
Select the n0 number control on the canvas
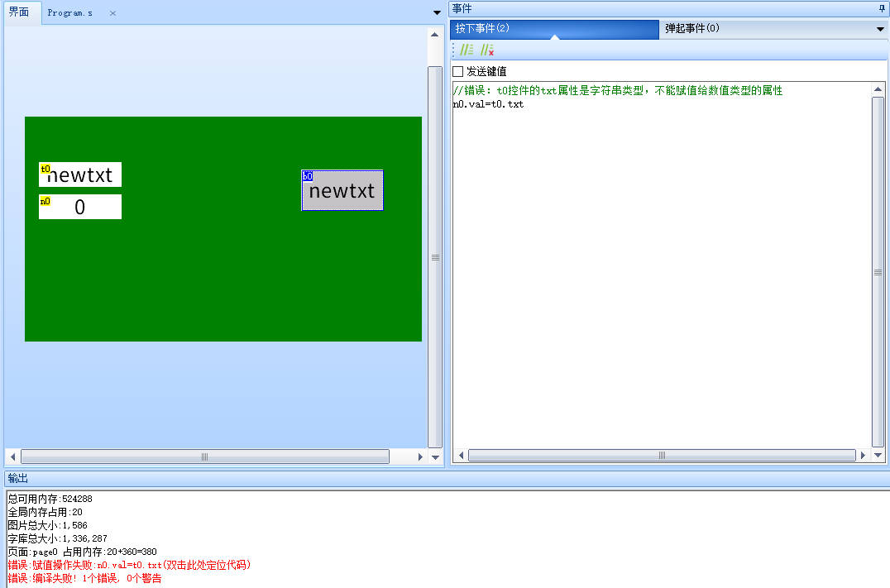coord(80,206)
